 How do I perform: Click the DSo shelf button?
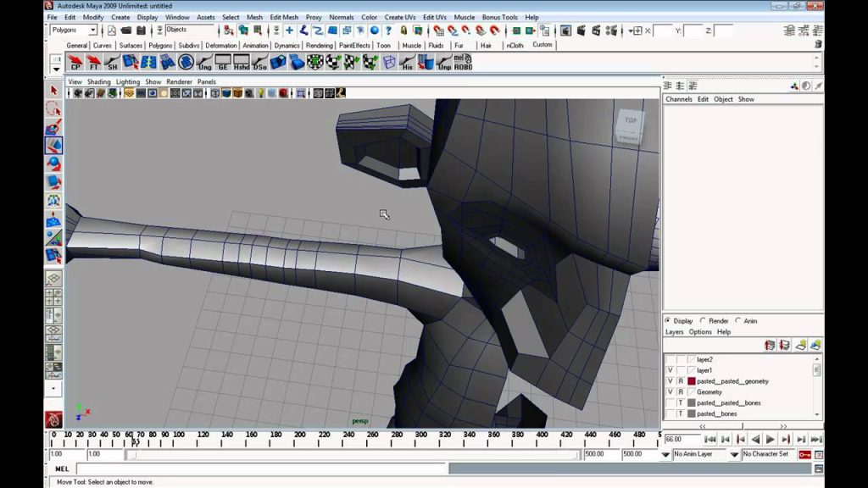259,62
